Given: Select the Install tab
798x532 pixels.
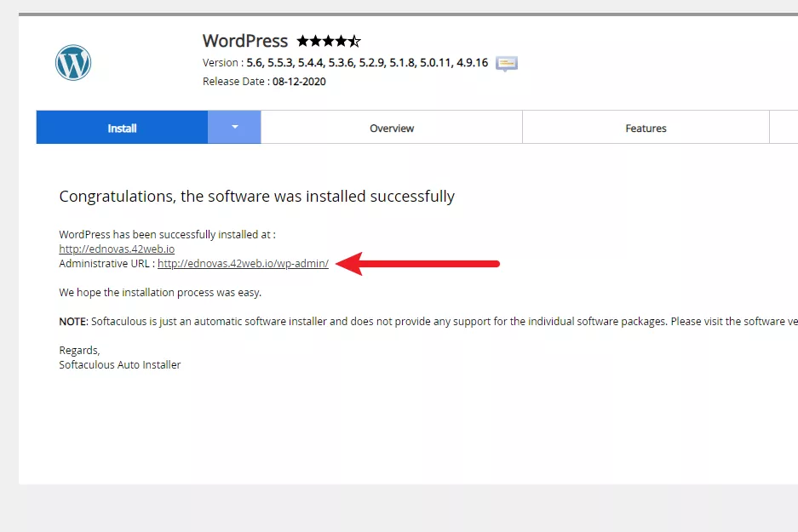Looking at the screenshot, I should coord(122,128).
